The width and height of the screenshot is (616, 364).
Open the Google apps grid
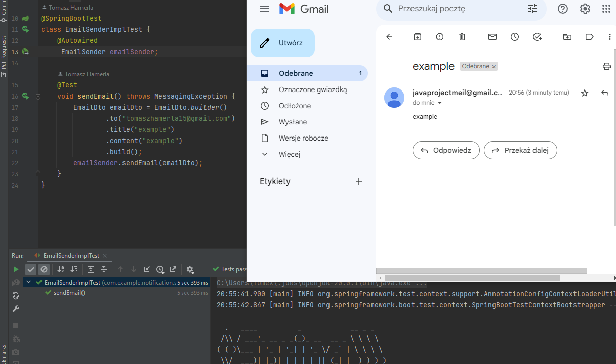coord(606,9)
